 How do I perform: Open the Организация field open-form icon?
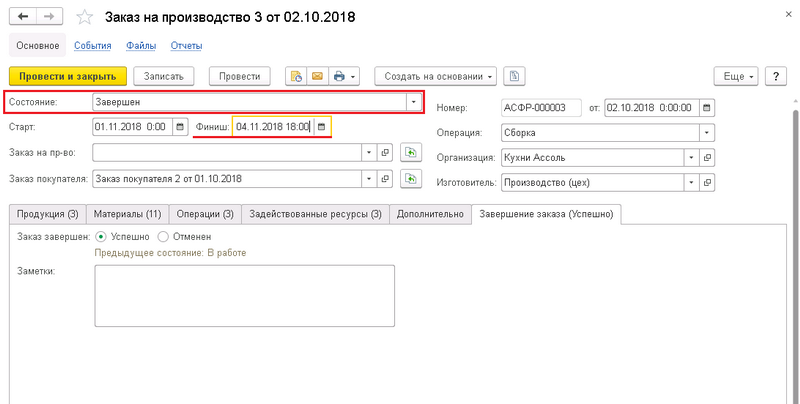coord(708,157)
